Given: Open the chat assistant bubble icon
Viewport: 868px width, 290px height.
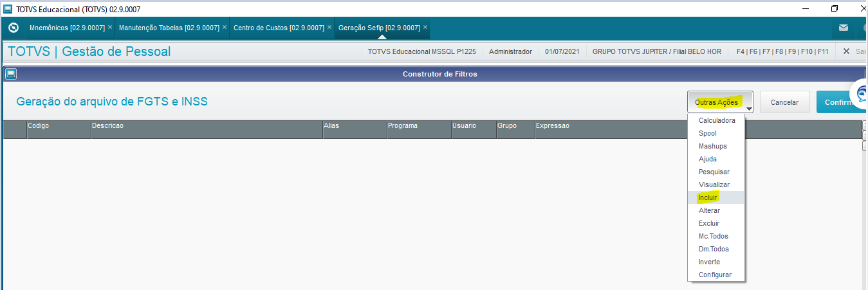Looking at the screenshot, I should pyautogui.click(x=860, y=95).
